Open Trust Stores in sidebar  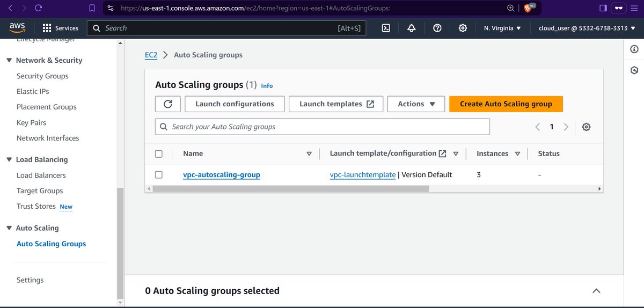coord(36,207)
